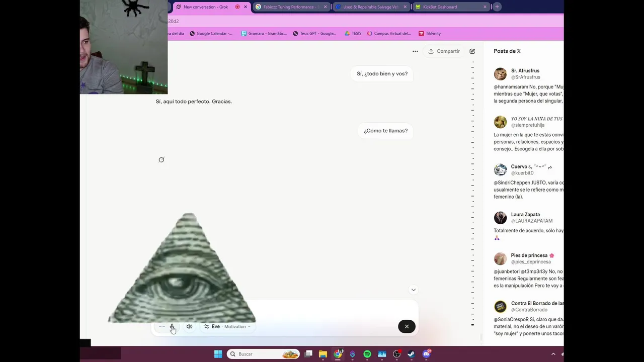This screenshot has height=362, width=644.
Task: Close the KickBot Dashboard tab
Action: tap(485, 7)
